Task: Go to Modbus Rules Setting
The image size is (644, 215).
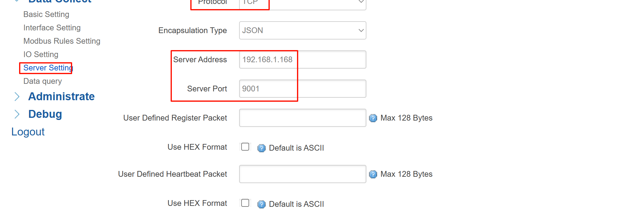Action: pos(62,41)
